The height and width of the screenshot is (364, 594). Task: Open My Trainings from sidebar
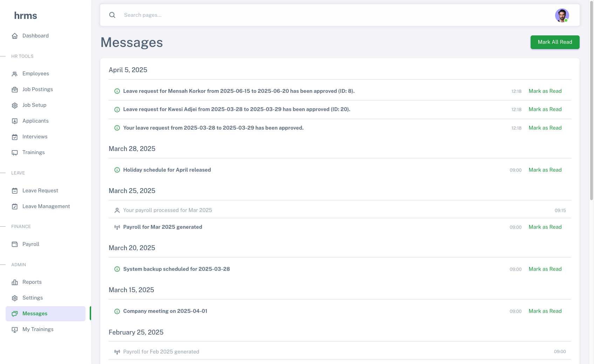38,329
